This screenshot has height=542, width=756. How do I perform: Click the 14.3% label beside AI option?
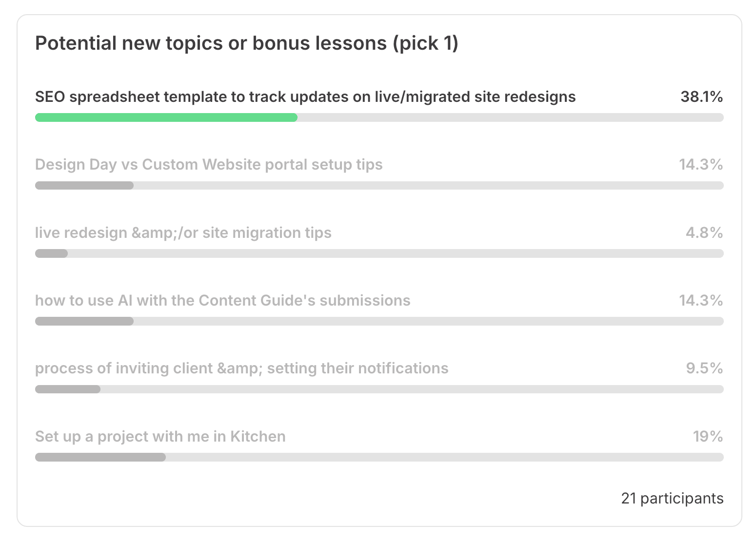701,301
